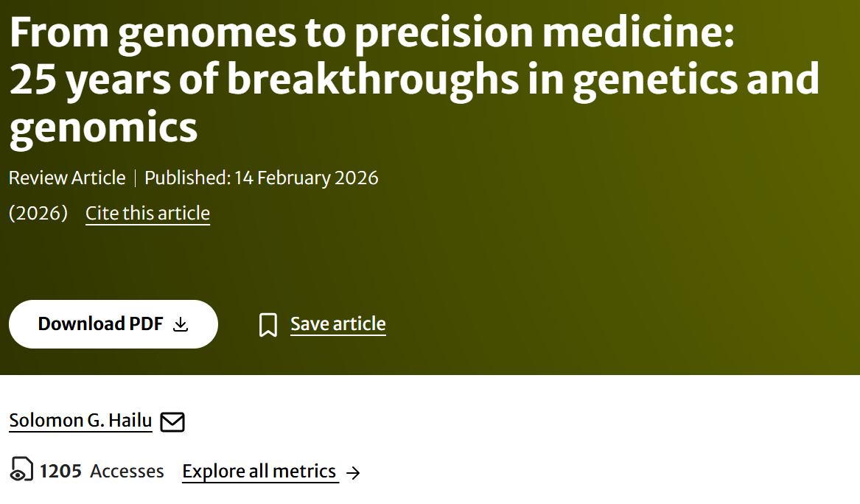Click the article title heading
Screen dimensions: 860x504
415,80
